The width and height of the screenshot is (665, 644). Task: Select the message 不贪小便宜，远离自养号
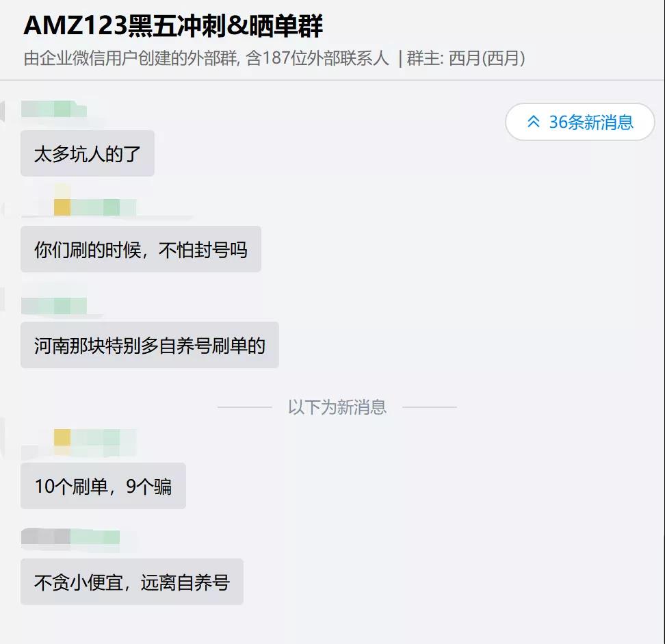(x=131, y=582)
